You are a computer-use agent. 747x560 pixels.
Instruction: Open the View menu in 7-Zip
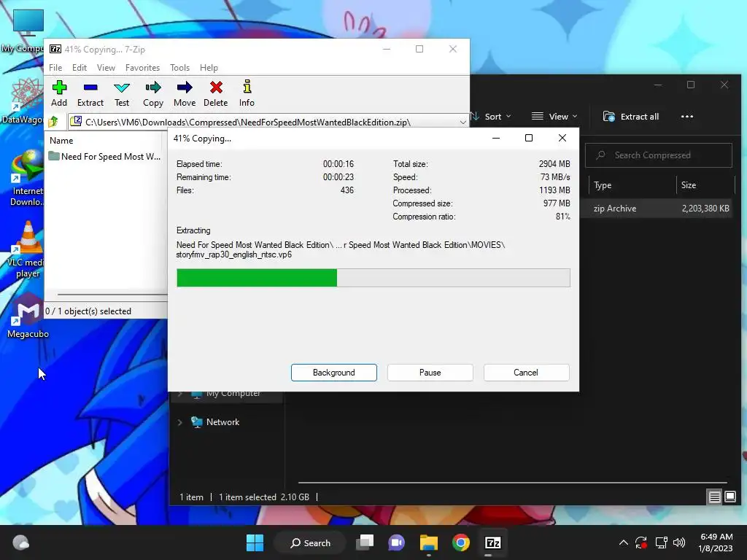[x=106, y=68]
